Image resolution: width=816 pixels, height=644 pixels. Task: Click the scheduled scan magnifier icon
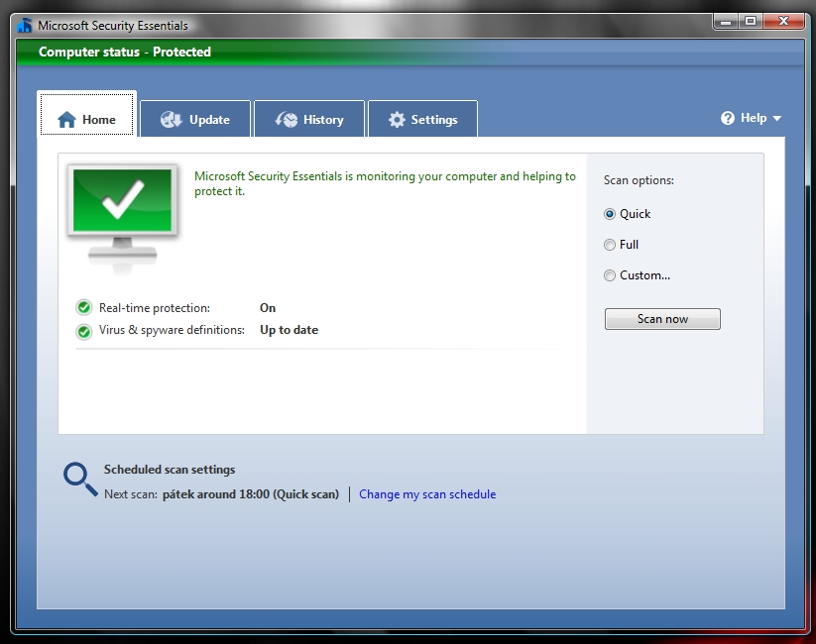80,480
